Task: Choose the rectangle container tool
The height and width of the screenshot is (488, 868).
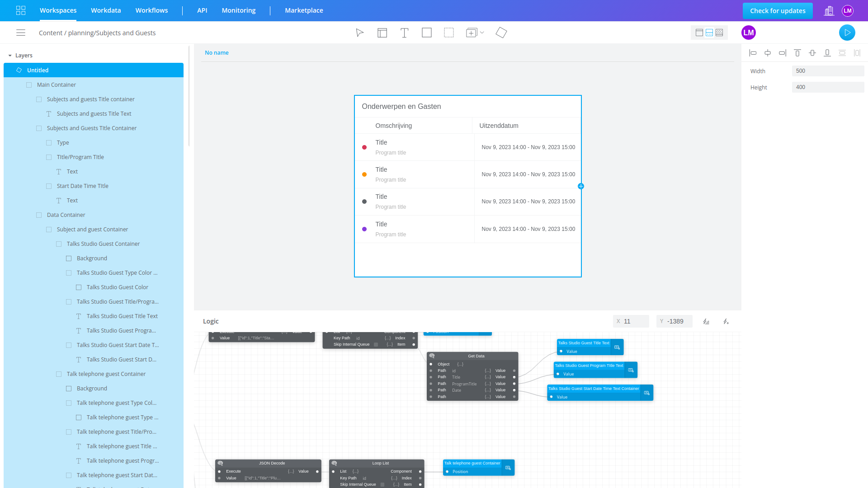Action: click(x=426, y=33)
